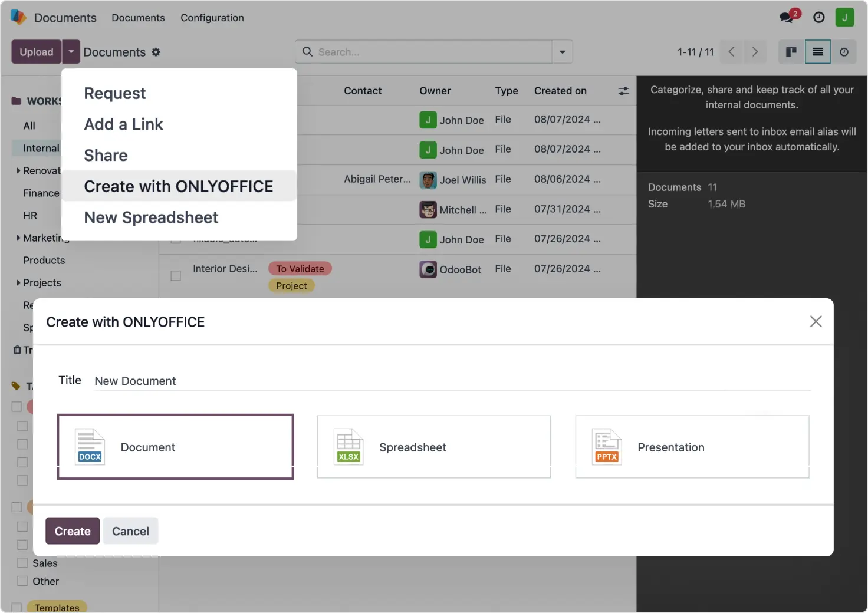Sort by Type column header
This screenshot has width=868, height=613.
(507, 91)
